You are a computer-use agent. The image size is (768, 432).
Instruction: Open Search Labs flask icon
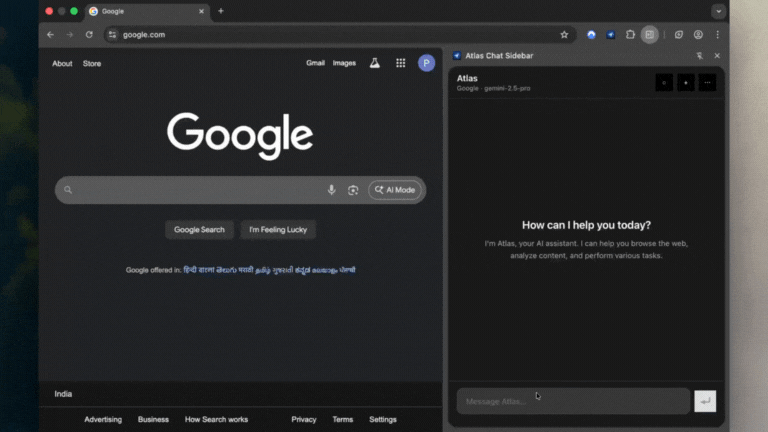(x=375, y=63)
